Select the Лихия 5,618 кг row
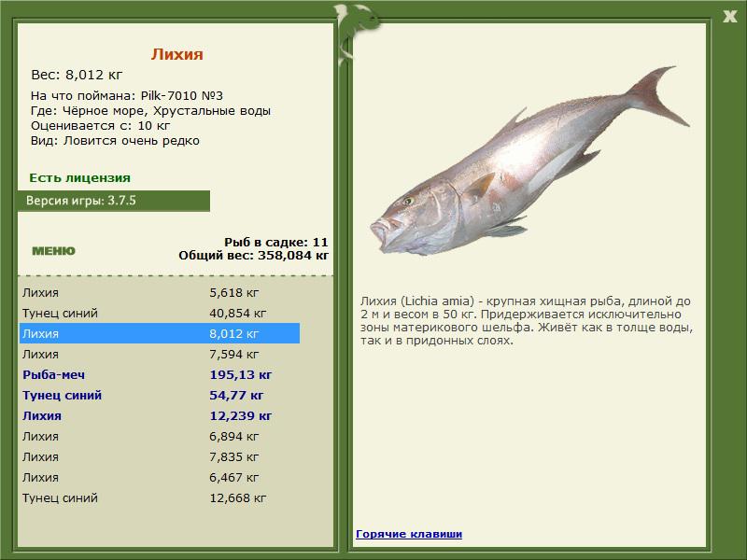 [x=160, y=292]
